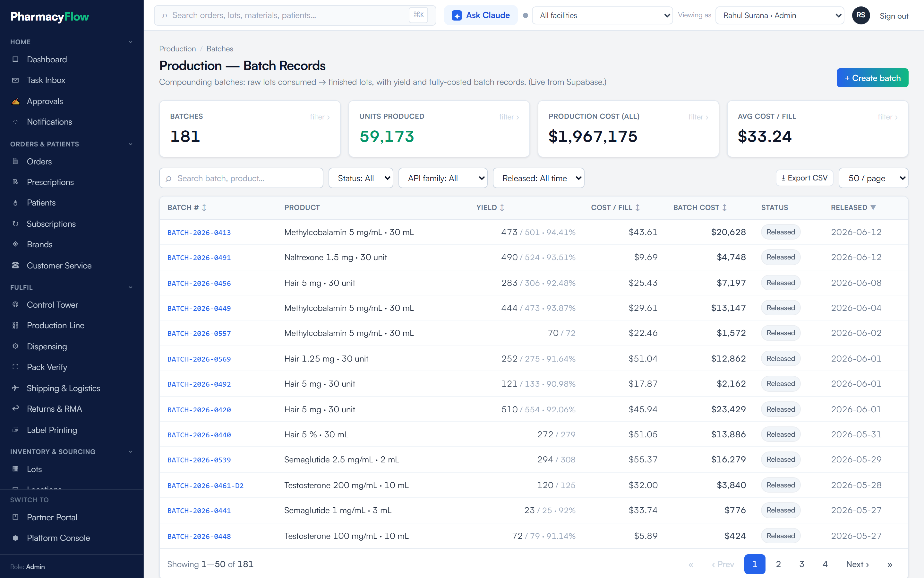Viewport: 924px width, 578px height.
Task: Click the Patients sidebar icon
Action: [x=15, y=203]
